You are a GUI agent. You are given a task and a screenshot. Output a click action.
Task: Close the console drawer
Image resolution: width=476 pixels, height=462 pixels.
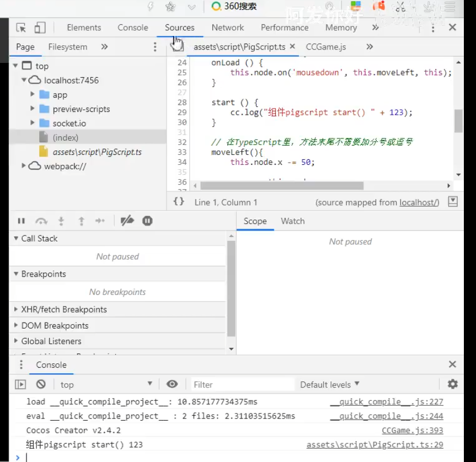452,364
